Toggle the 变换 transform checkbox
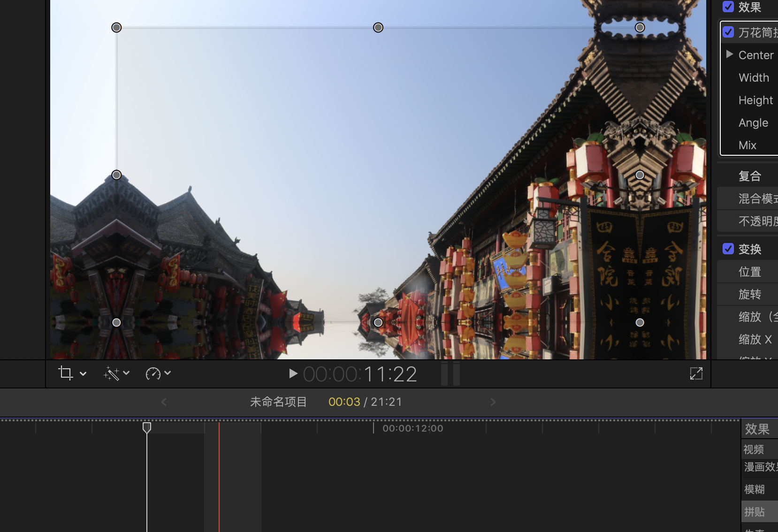Image resolution: width=778 pixels, height=532 pixels. coord(728,249)
